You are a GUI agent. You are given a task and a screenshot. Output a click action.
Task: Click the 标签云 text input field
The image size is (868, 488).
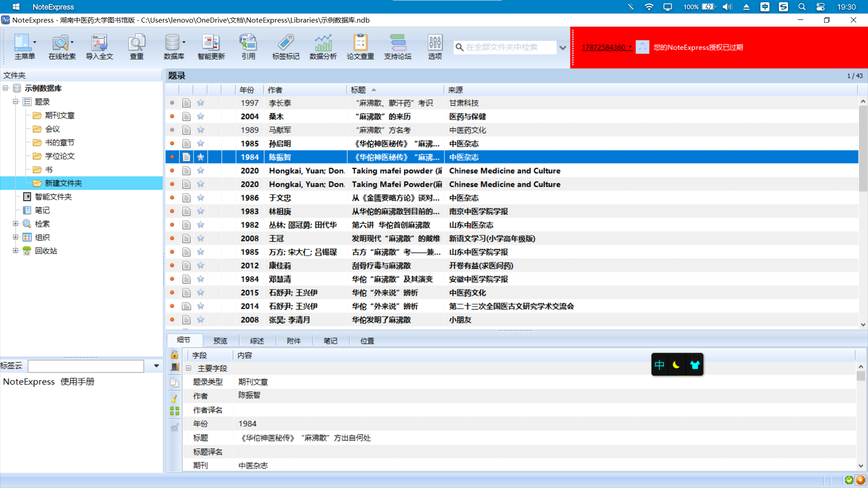pos(86,366)
